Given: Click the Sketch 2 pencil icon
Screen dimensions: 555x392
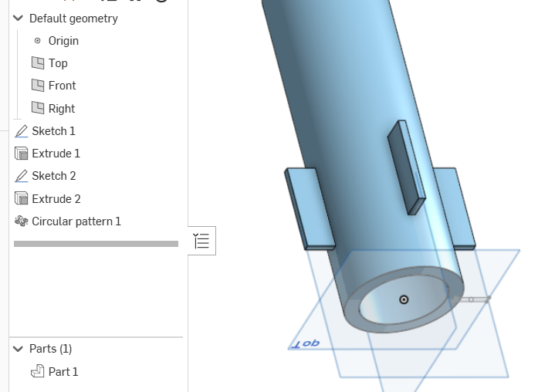Looking at the screenshot, I should (22, 176).
